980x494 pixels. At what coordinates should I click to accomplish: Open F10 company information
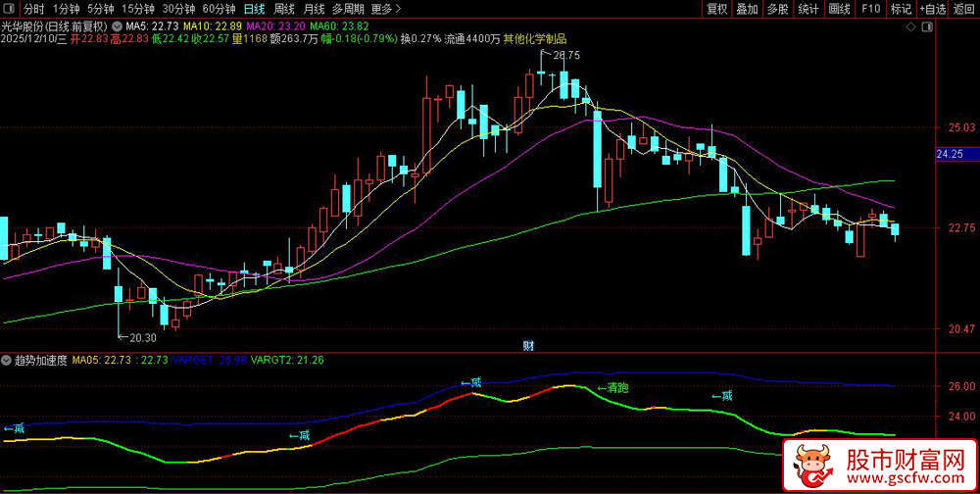[870, 9]
